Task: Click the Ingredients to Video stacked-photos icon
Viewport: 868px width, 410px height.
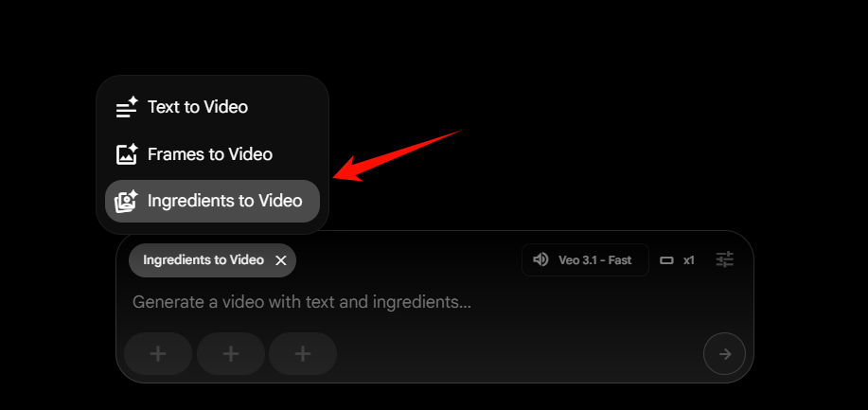Action: pos(126,201)
